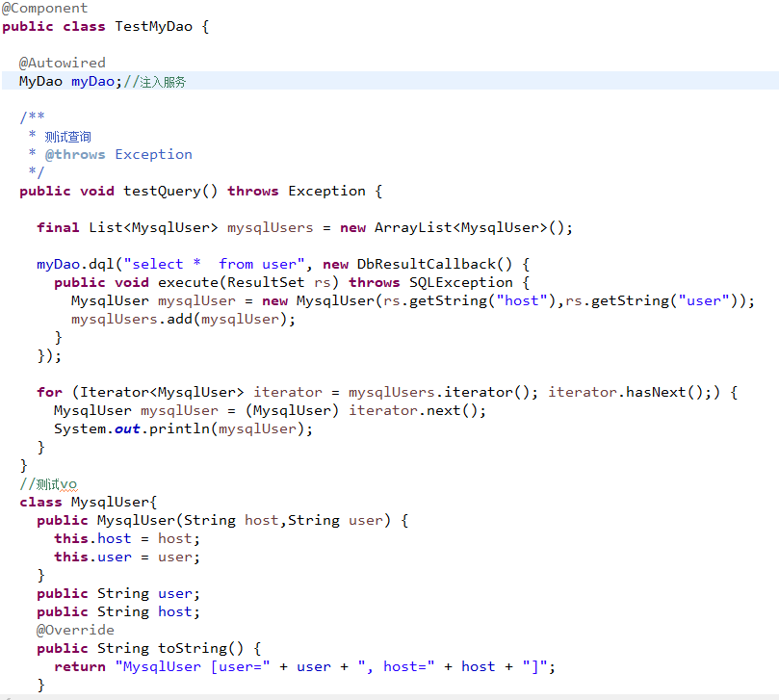
Task: Click the dql method call
Action: (x=101, y=264)
